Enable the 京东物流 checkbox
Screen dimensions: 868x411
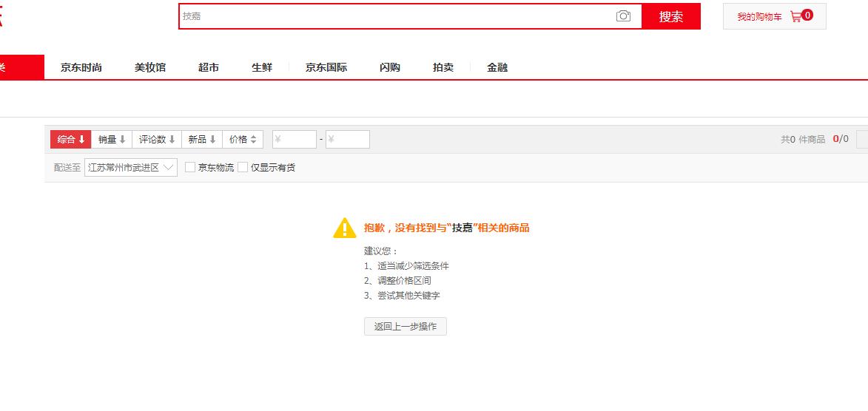pyautogui.click(x=190, y=167)
